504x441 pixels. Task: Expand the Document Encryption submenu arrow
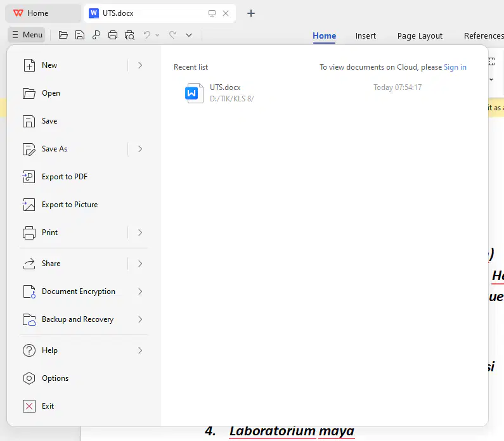pos(140,291)
